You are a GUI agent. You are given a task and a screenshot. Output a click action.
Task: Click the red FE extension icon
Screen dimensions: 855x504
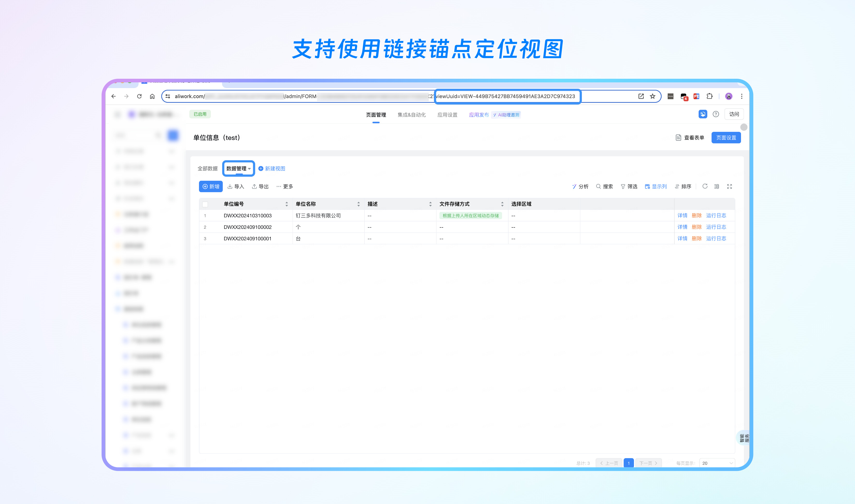[x=696, y=96]
